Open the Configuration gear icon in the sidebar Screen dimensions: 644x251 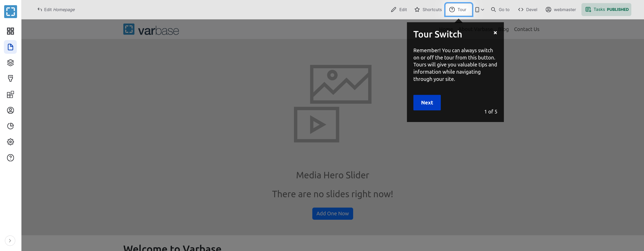point(10,142)
